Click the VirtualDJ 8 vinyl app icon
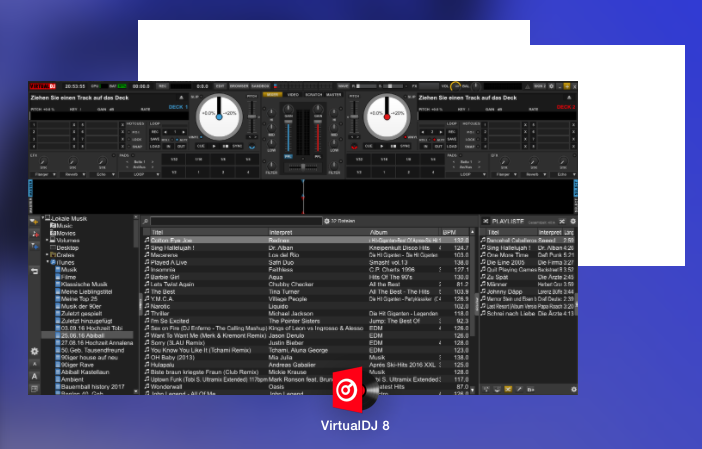The height and width of the screenshot is (449, 702). (356, 389)
